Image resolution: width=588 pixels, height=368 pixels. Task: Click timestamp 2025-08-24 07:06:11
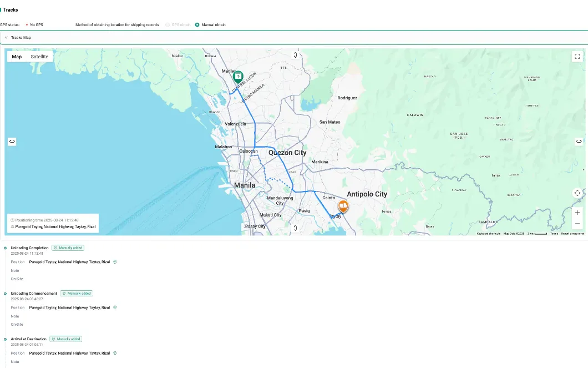pyautogui.click(x=27, y=344)
